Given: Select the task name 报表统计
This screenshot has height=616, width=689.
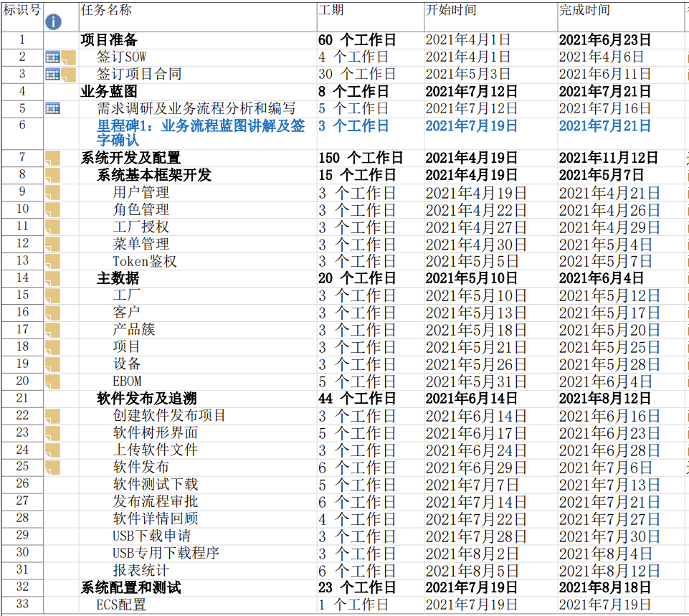Looking at the screenshot, I should point(141,570).
